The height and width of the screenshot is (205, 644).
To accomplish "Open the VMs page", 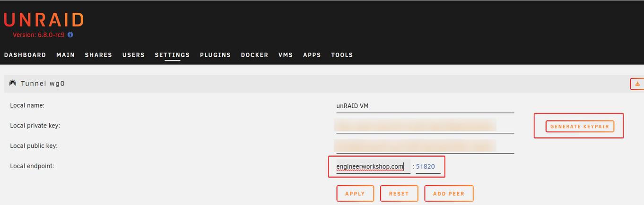I will [286, 55].
